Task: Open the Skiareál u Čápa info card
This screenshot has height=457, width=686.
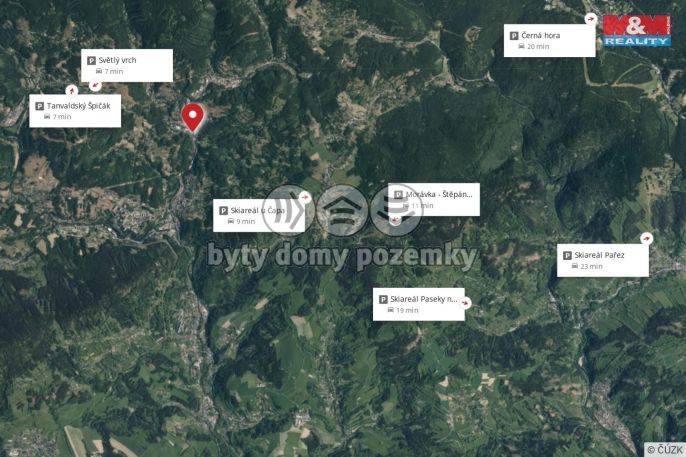Action: coord(259,216)
